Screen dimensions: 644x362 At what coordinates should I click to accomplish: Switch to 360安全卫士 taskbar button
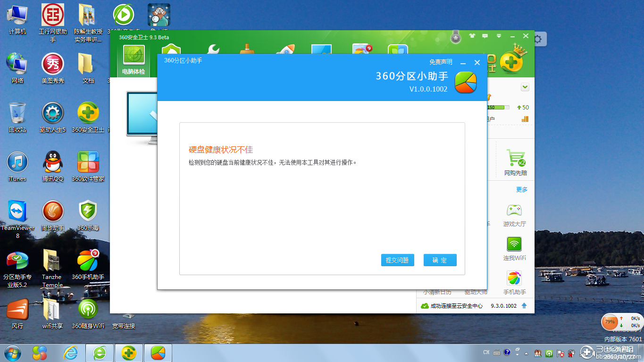(x=129, y=353)
